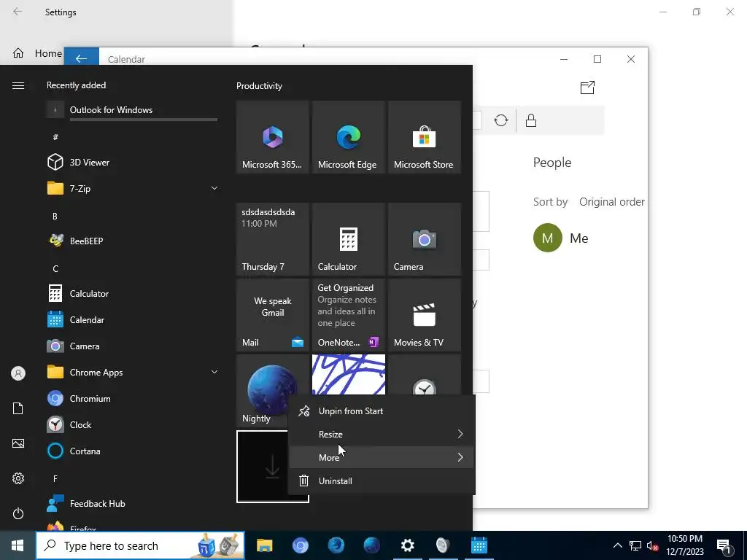Open the Mail tile
This screenshot has height=560, width=747.
tap(273, 315)
